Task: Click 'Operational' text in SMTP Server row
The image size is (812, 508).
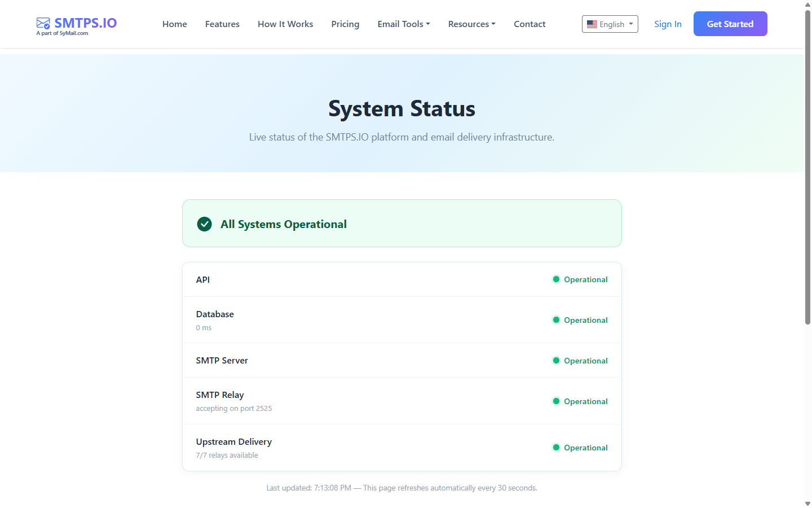Action: click(x=586, y=361)
